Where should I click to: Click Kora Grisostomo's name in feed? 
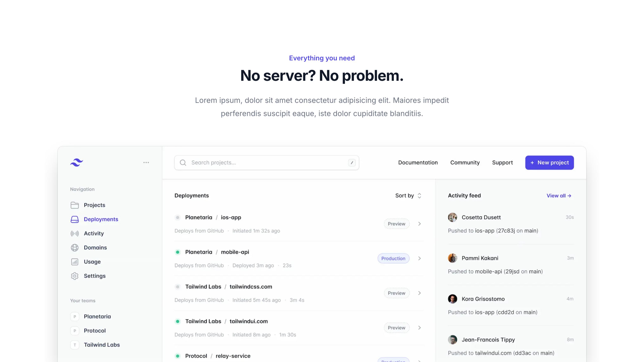point(483,299)
